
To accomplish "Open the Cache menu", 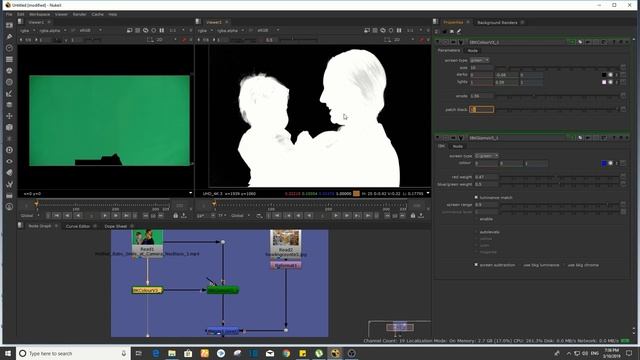I will 97,14.
